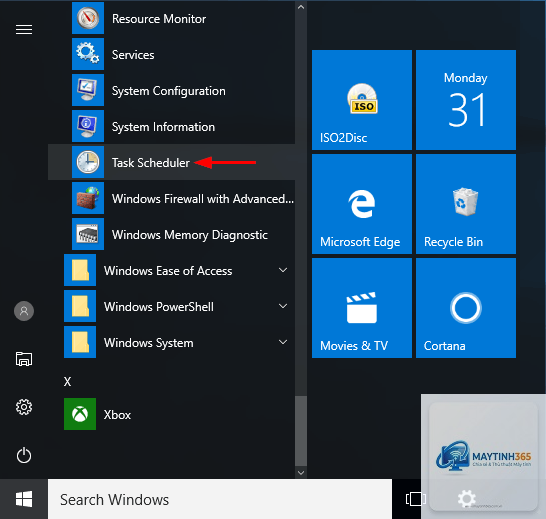
Task: Open the Windows Ease of Access folder icon
Action: 80,270
